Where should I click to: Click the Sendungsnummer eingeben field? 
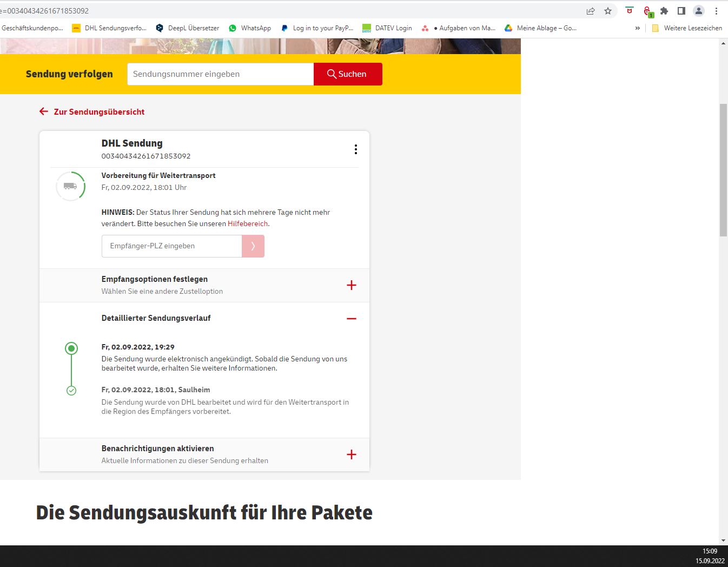click(x=221, y=74)
